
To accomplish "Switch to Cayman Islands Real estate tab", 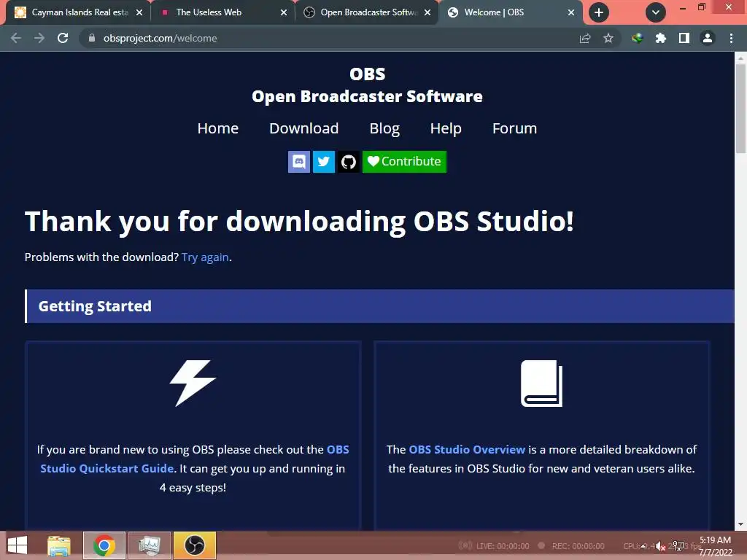I will (x=80, y=12).
